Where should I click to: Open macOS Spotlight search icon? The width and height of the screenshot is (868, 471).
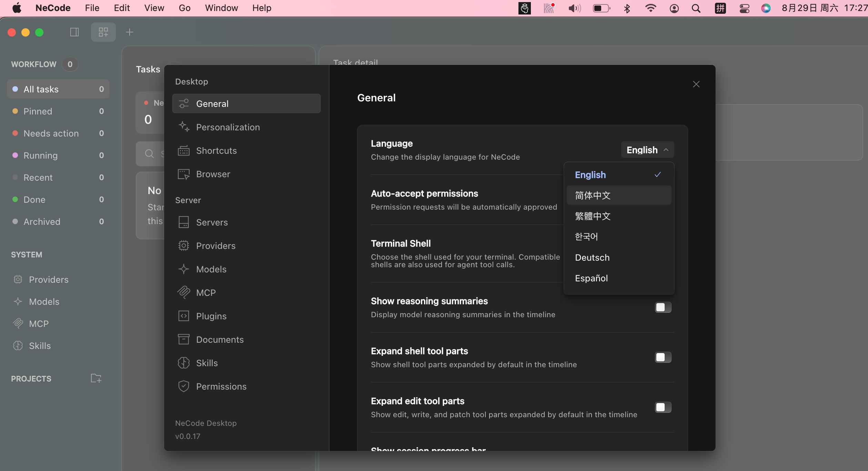[696, 8]
